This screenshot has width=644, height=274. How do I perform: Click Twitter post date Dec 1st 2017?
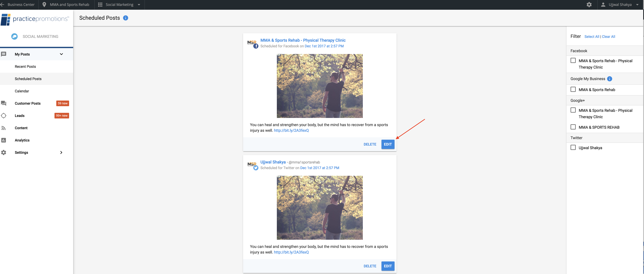[x=319, y=168]
